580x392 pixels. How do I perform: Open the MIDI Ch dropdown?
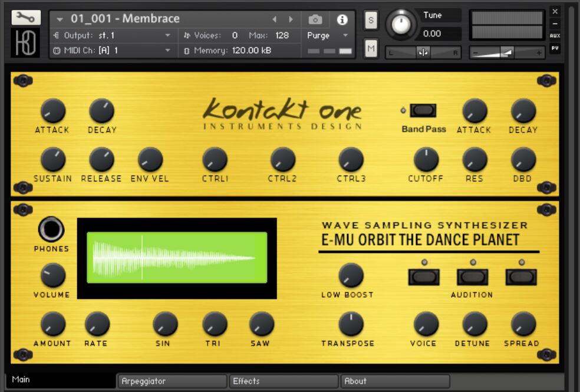pos(167,51)
